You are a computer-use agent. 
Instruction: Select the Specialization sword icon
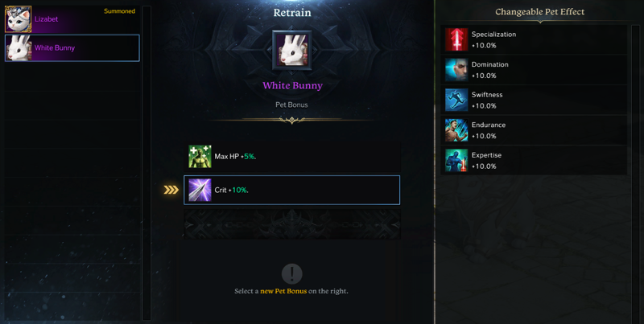[456, 39]
